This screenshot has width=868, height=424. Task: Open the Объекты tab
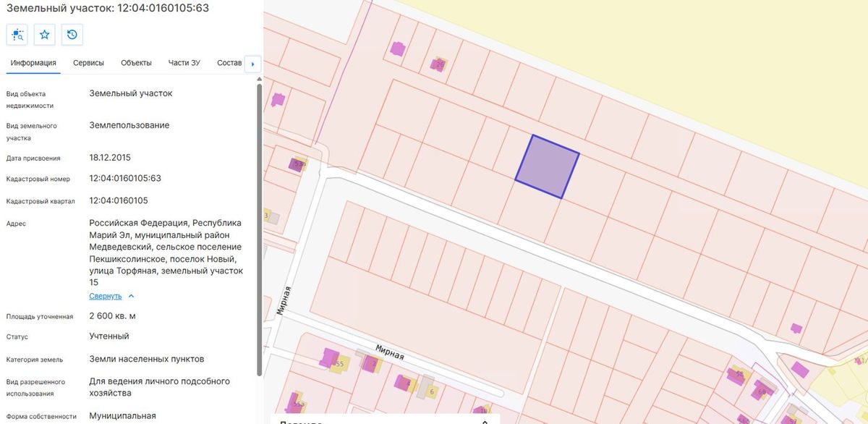136,63
